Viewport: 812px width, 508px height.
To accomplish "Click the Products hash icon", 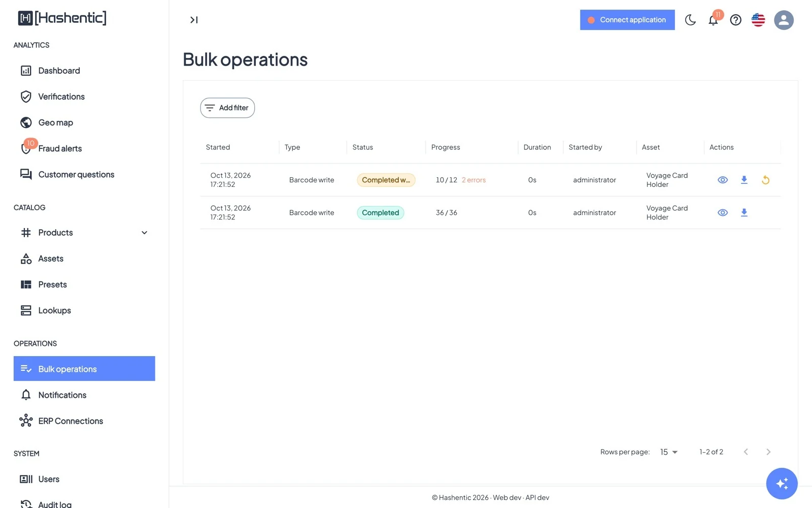I will 26,233.
